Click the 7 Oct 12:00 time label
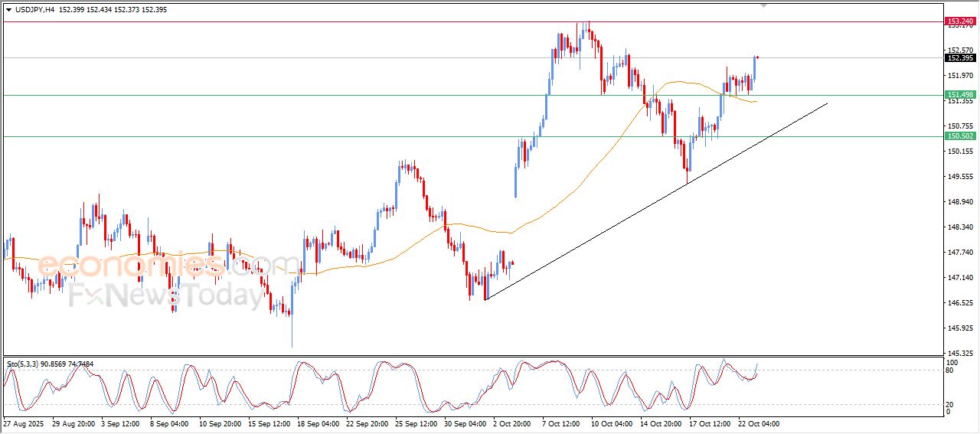 click(563, 423)
